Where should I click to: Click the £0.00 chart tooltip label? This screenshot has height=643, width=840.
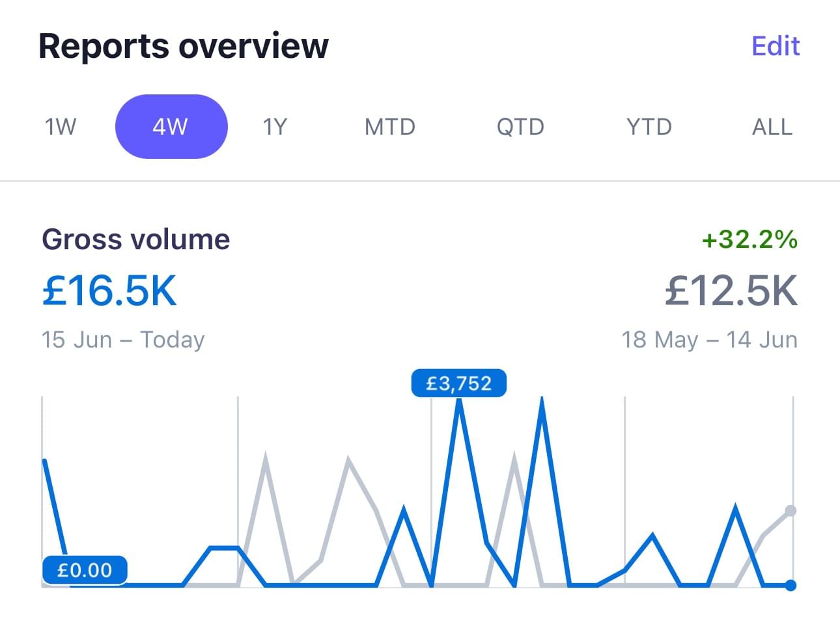coord(85,571)
